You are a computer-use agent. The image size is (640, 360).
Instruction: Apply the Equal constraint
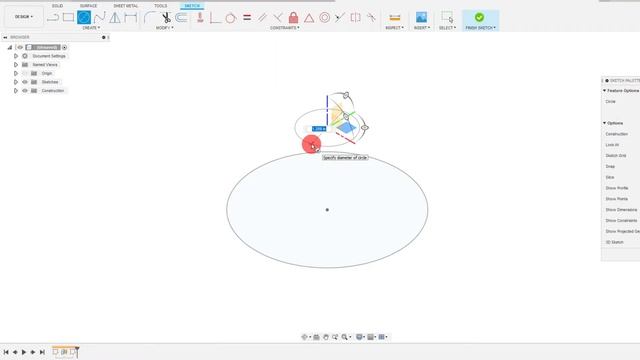247,18
